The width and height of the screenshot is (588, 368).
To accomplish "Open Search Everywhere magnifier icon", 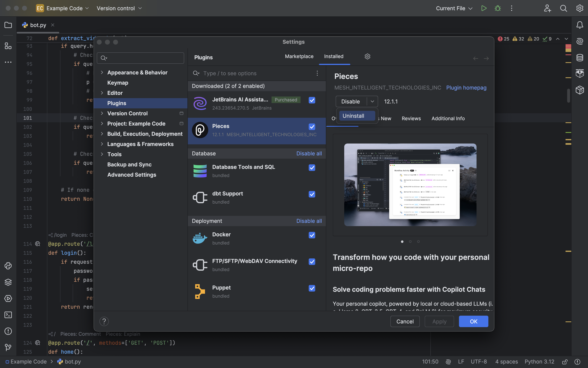I will coord(563,8).
